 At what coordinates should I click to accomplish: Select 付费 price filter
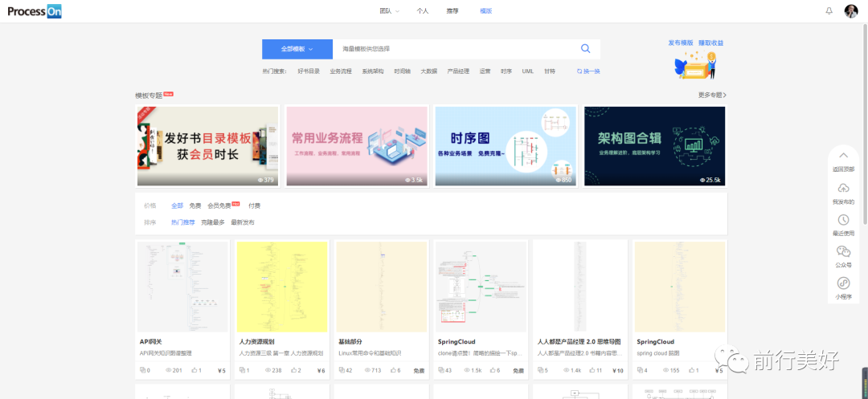(x=254, y=206)
